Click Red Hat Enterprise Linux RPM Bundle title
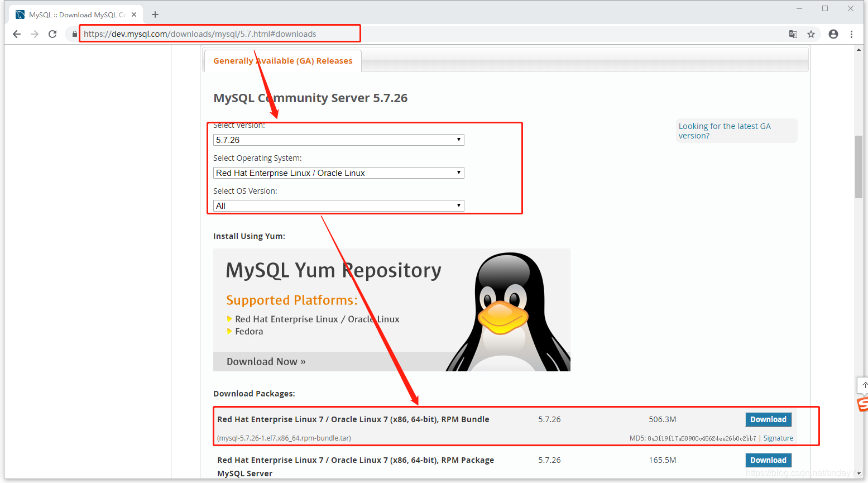 point(353,419)
